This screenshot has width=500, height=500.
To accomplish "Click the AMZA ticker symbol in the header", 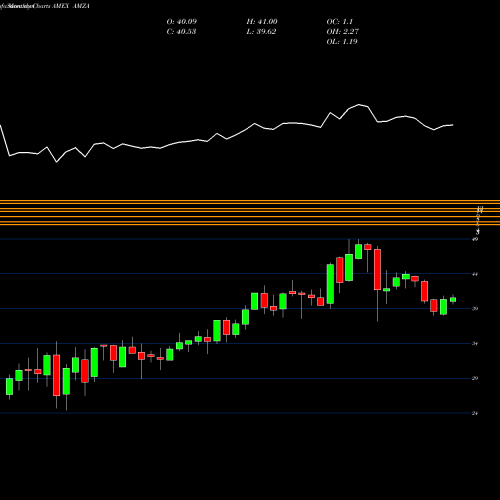I will pyautogui.click(x=82, y=6).
